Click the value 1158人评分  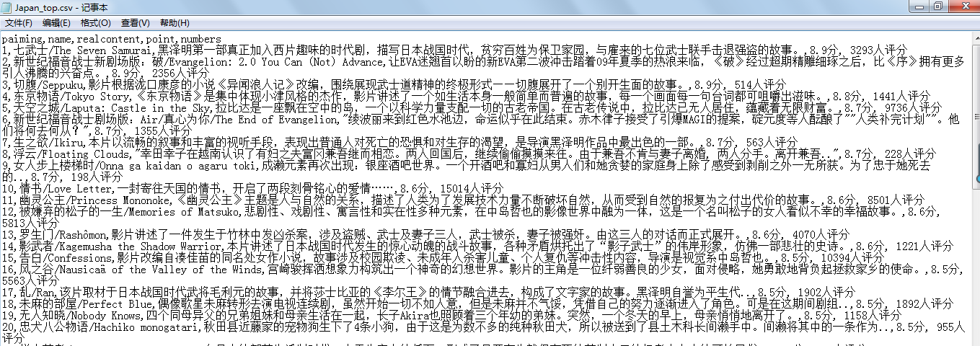[873, 316]
